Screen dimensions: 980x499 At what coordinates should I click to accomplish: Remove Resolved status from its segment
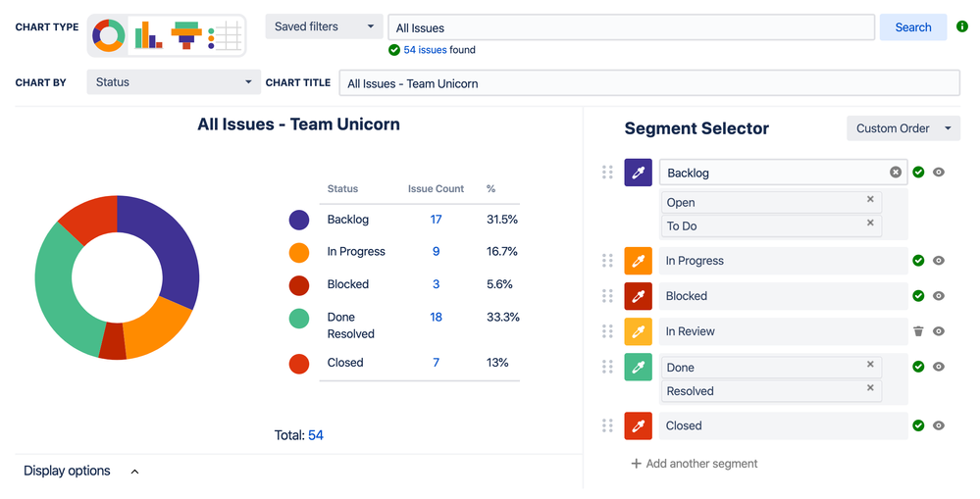870,388
